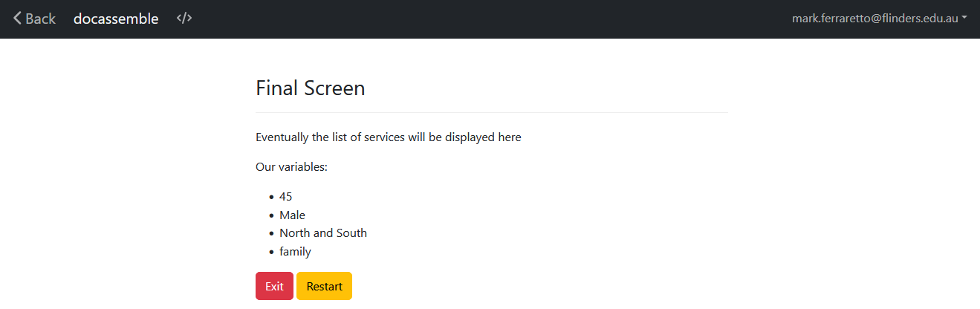Click the services list placeholder sentence
The image size is (980, 309).
(x=388, y=137)
